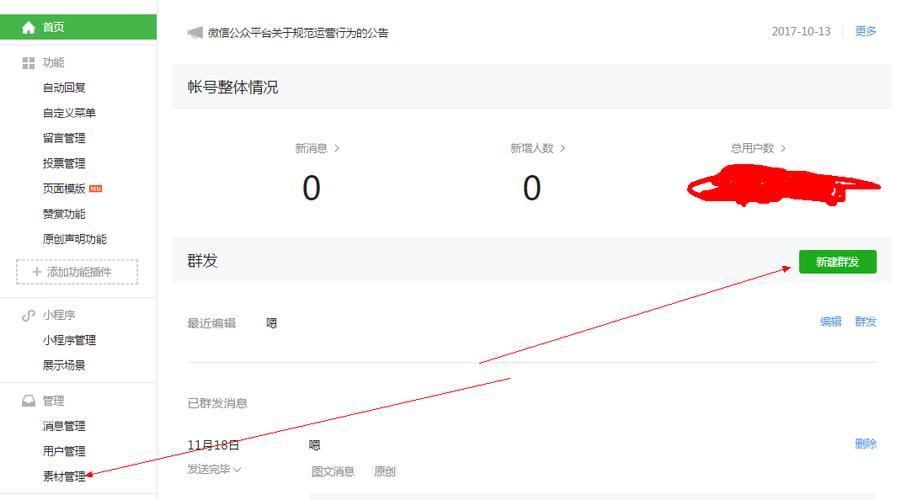907x500 pixels.
Task: Click the NEW badge beside 页面模版
Action: pyautogui.click(x=95, y=189)
